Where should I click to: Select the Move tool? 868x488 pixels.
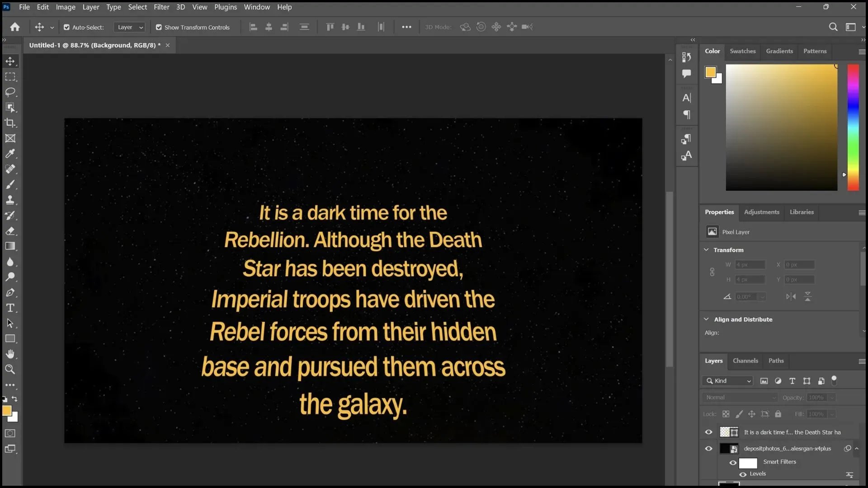pyautogui.click(x=10, y=61)
